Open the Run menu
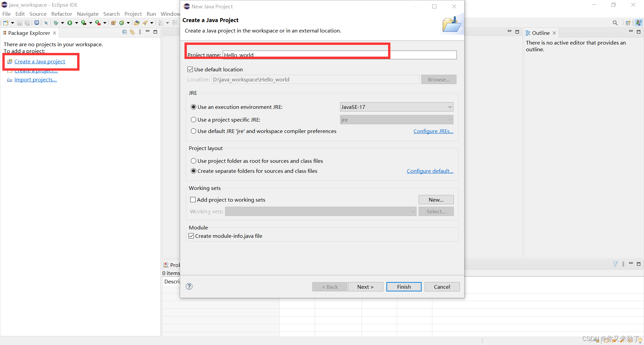 click(x=151, y=14)
